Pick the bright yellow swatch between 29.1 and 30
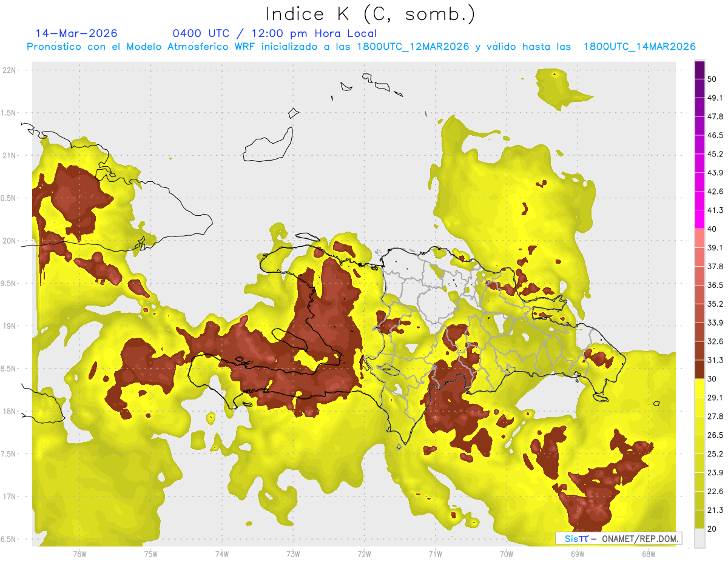Viewport: 728px width, 562px height. (x=699, y=388)
